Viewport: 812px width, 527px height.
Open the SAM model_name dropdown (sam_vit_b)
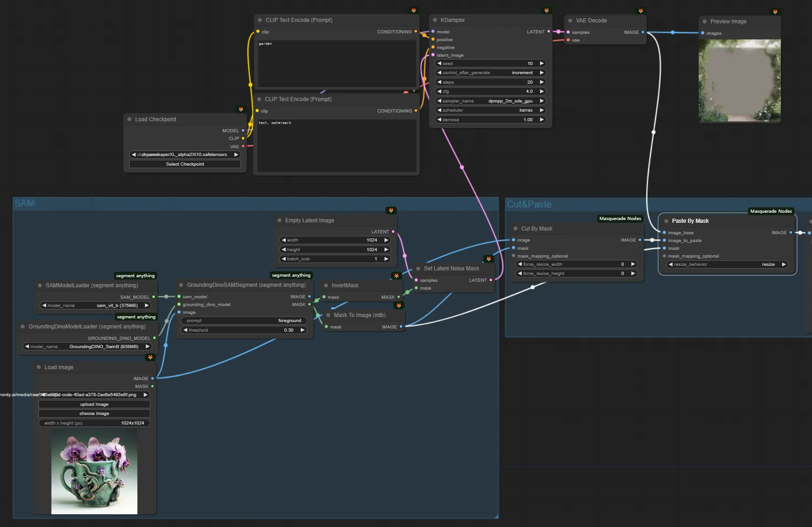[96, 306]
